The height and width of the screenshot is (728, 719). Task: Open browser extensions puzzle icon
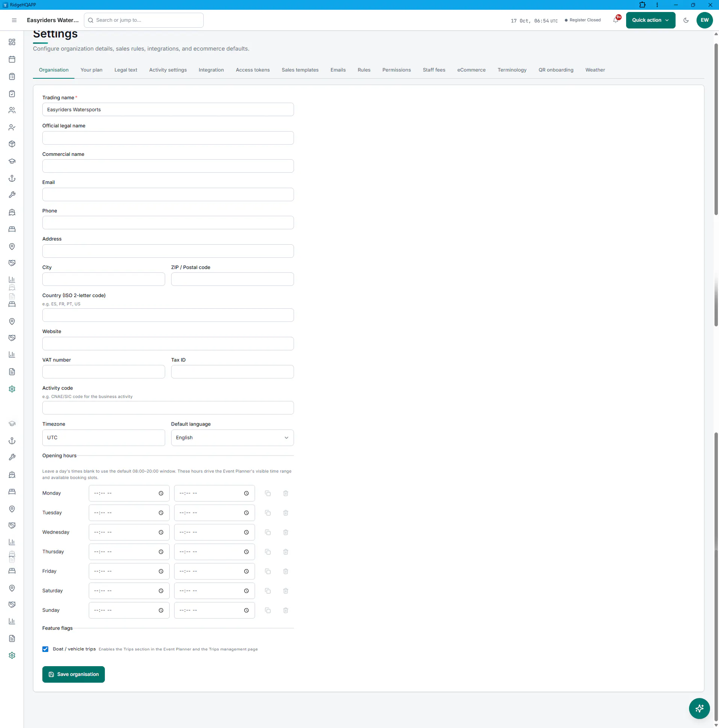pyautogui.click(x=642, y=5)
